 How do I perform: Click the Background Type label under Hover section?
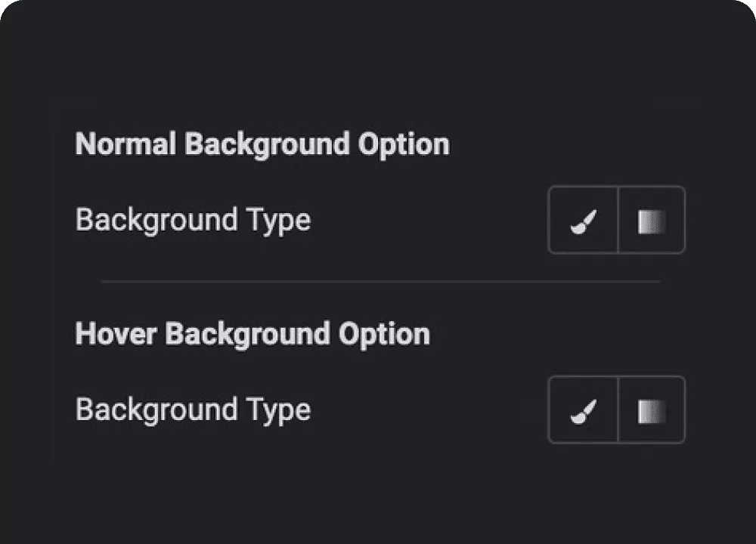pos(193,410)
